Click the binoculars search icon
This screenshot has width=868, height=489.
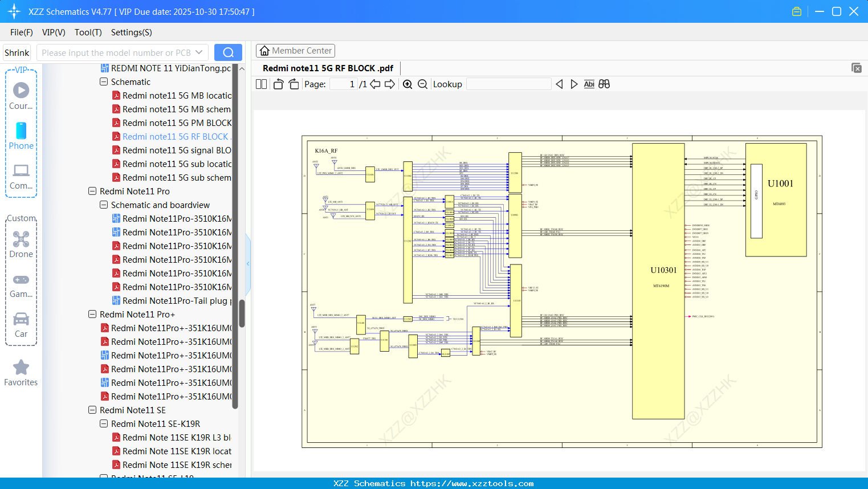[x=604, y=84]
